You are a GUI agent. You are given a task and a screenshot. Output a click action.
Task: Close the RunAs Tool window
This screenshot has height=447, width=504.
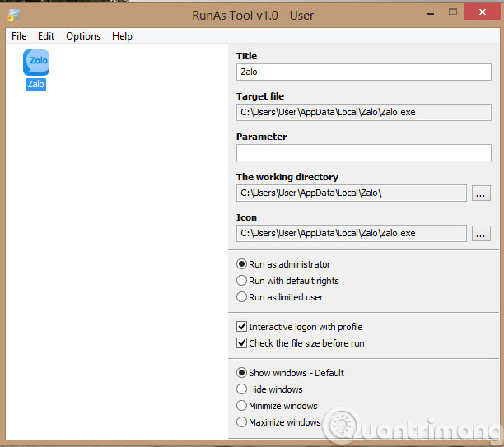tap(482, 12)
